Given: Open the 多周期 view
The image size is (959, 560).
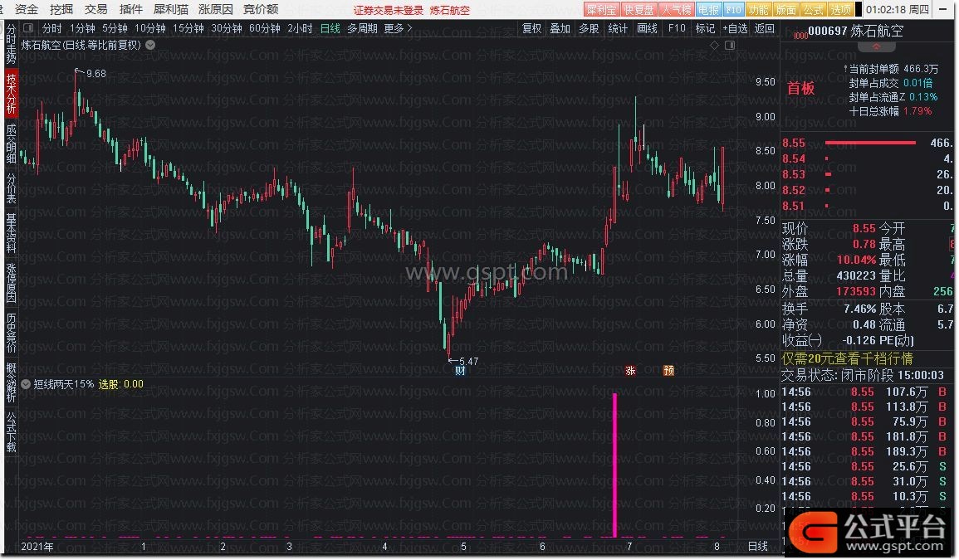Looking at the screenshot, I should pyautogui.click(x=362, y=28).
